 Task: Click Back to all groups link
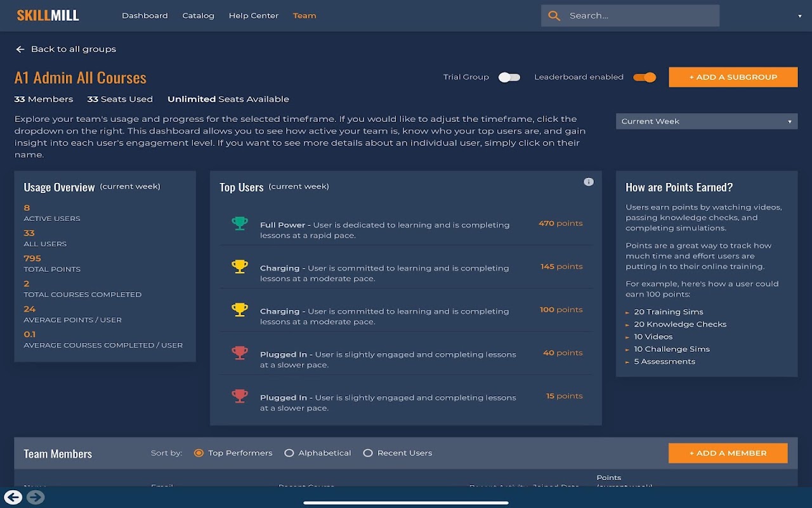pos(74,49)
